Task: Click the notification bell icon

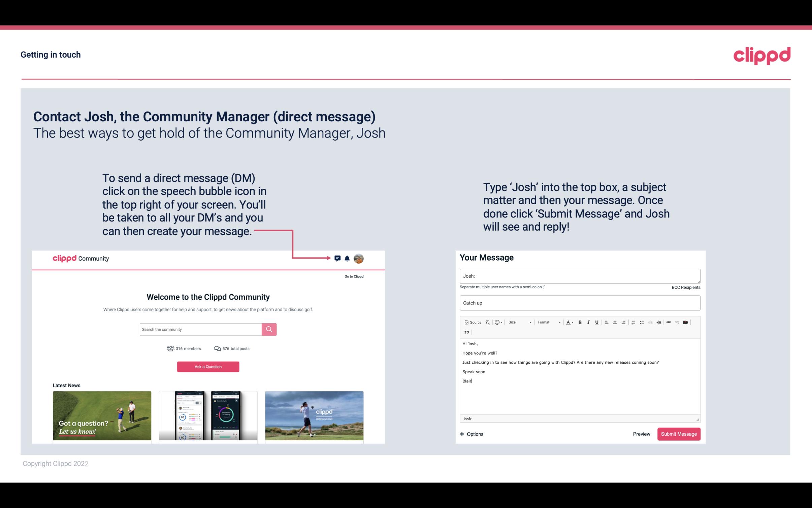Action: 347,258
